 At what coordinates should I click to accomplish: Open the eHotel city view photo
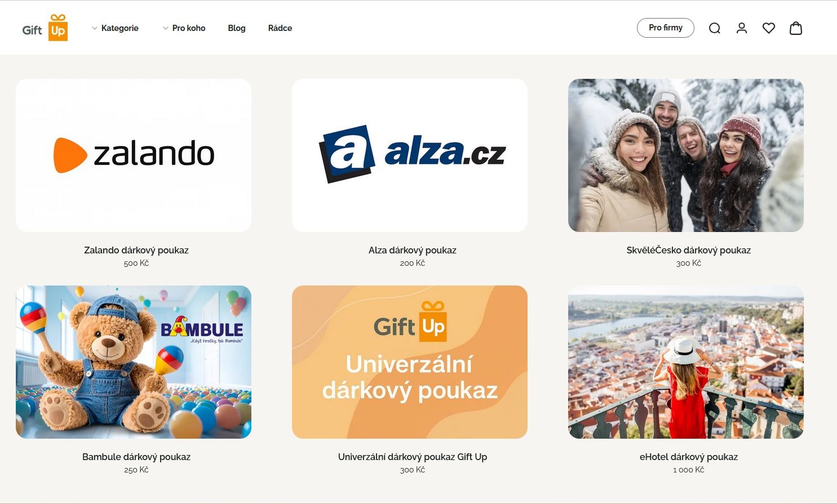pyautogui.click(x=686, y=362)
